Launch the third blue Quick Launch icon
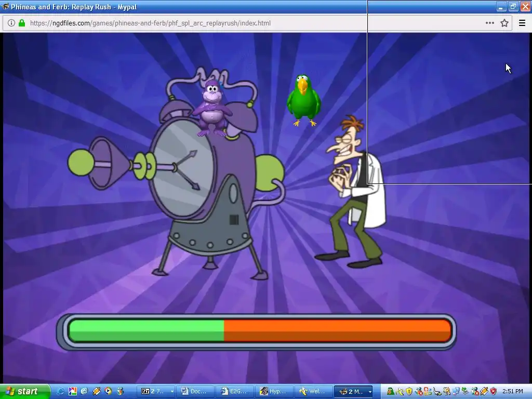 (84, 392)
